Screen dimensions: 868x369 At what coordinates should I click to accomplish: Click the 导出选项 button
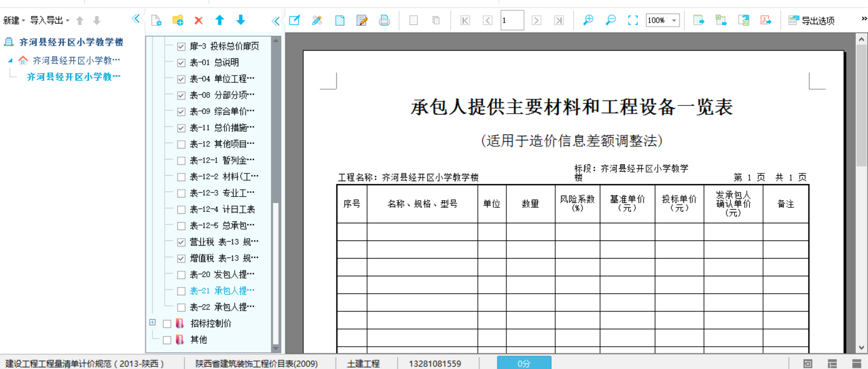point(811,20)
